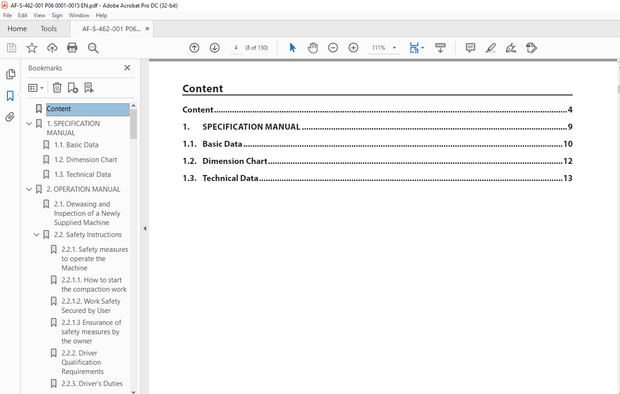Open the Help menu
Image resolution: width=620 pixels, height=394 pixels.
101,15
